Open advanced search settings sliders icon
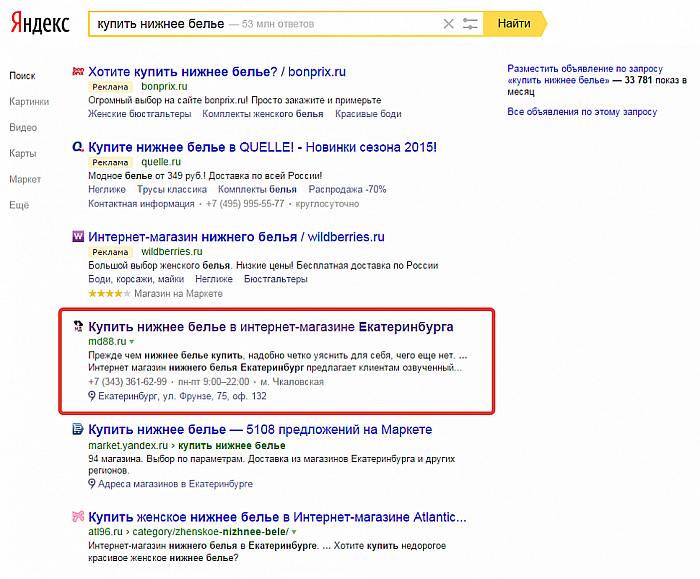The image size is (700, 579). pyautogui.click(x=470, y=24)
